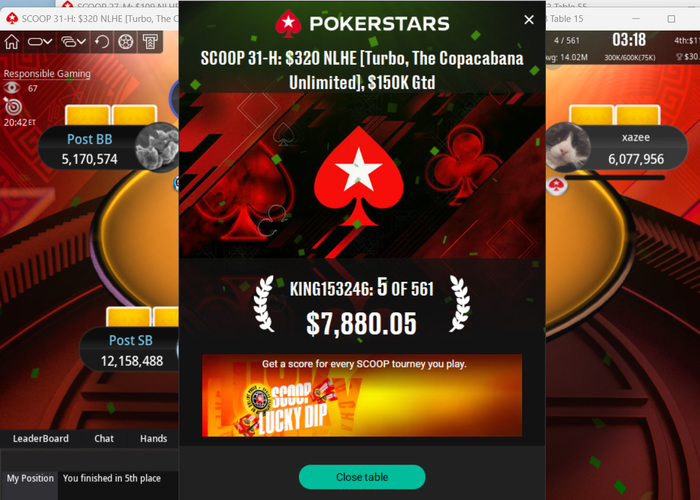Click xazee's cat avatar
Screen dimensions: 700x500
(568, 146)
